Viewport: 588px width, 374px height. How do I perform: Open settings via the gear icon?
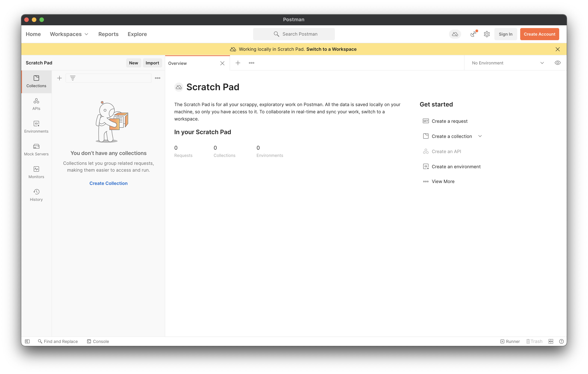[487, 34]
